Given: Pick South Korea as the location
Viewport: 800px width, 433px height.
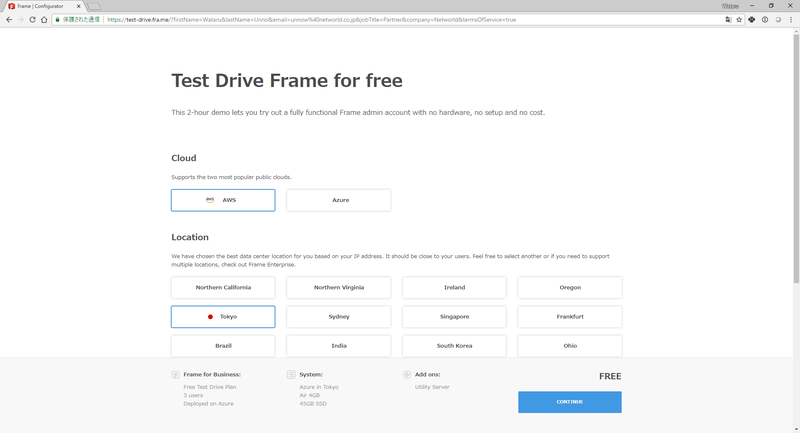Looking at the screenshot, I should (454, 346).
